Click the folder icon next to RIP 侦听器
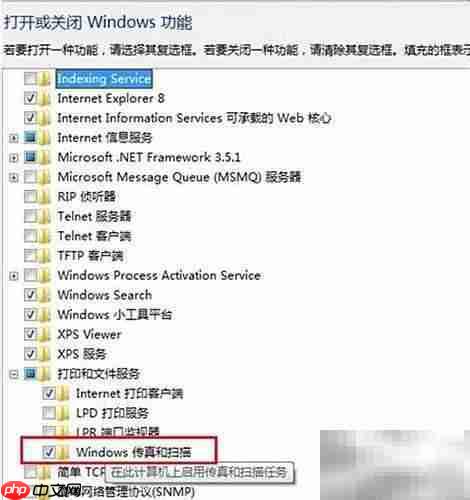 pos(44,197)
